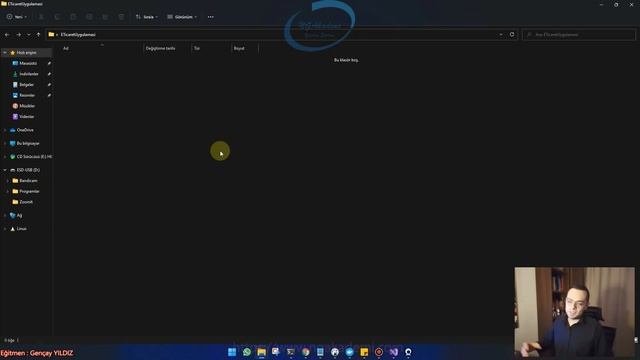Click the File Explorer taskbar icon
The height and width of the screenshot is (360, 640).
[x=261, y=352]
